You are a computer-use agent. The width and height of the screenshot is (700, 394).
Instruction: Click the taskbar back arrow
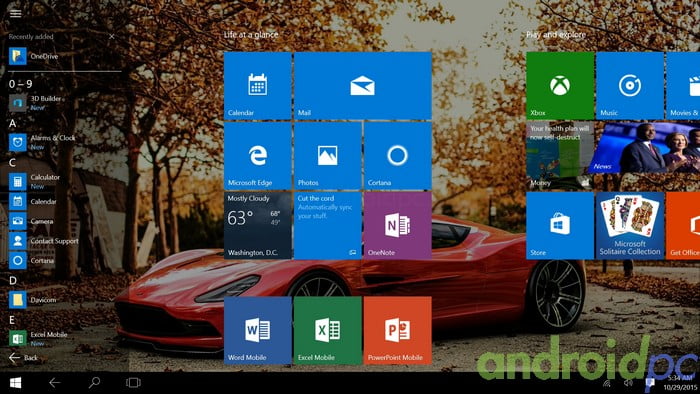(x=54, y=382)
